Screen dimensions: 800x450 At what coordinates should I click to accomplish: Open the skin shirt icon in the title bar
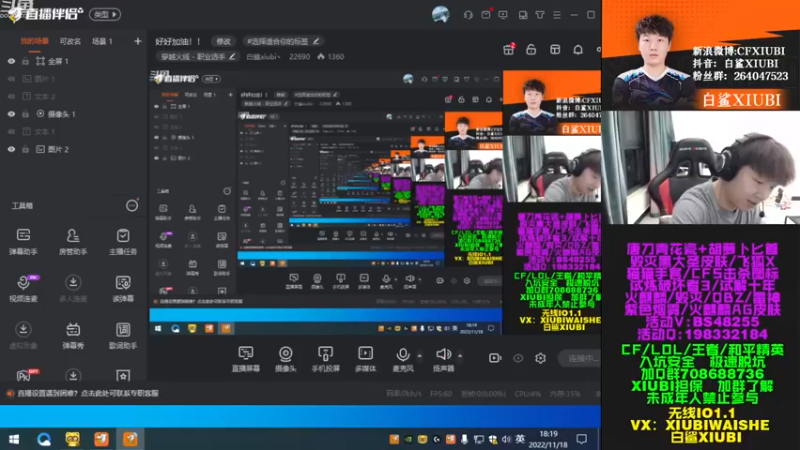coord(540,15)
